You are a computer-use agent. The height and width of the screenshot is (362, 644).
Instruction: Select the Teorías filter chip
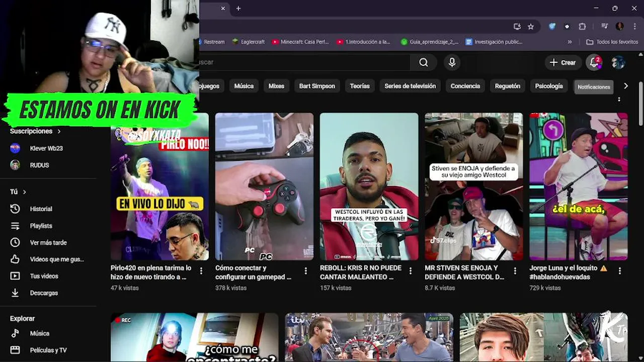pyautogui.click(x=360, y=86)
